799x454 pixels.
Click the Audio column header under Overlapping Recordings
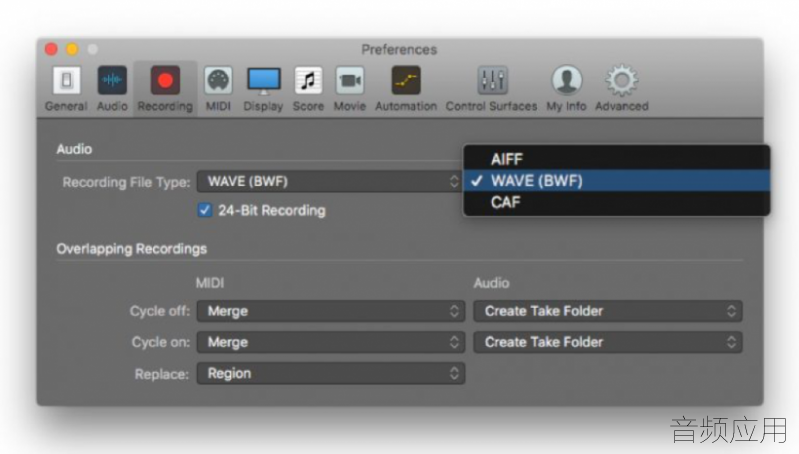[x=491, y=283]
